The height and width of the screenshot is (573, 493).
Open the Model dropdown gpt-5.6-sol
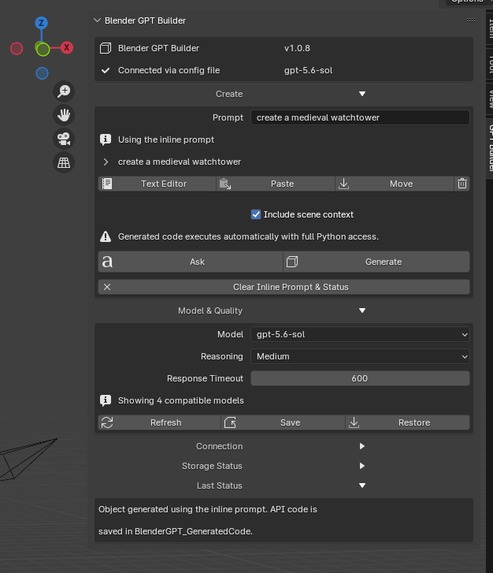pyautogui.click(x=360, y=334)
